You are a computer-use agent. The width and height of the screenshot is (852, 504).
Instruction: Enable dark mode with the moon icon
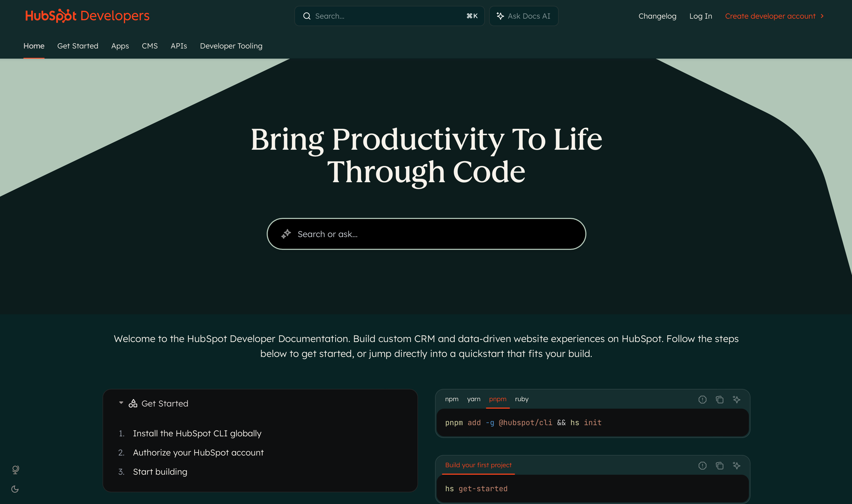pyautogui.click(x=15, y=489)
